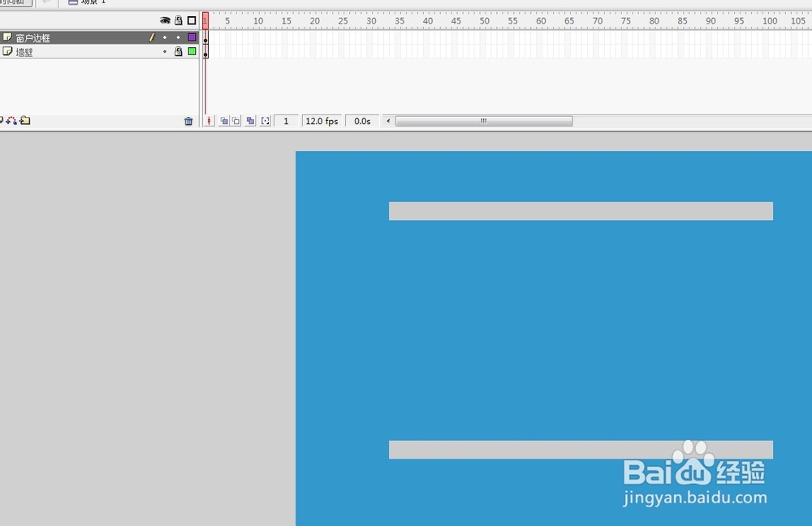Click frame 50 on timeline ruler
Image resolution: width=812 pixels, height=526 pixels.
pyautogui.click(x=484, y=21)
